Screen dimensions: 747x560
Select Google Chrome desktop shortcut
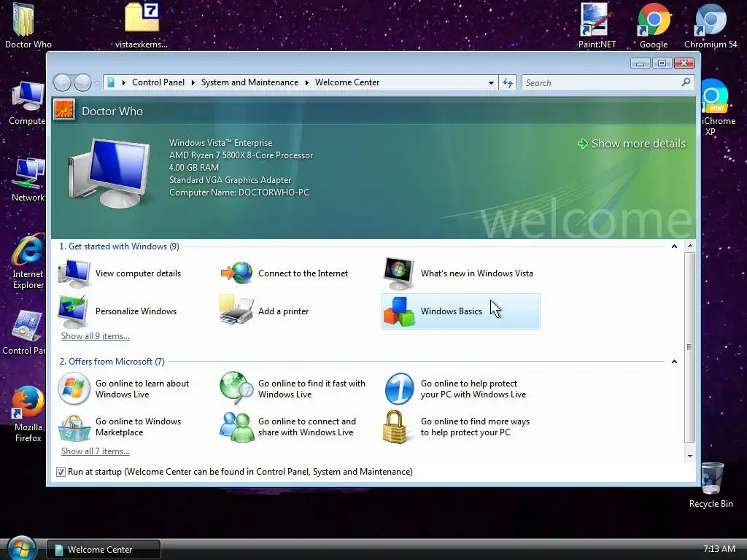(x=654, y=26)
